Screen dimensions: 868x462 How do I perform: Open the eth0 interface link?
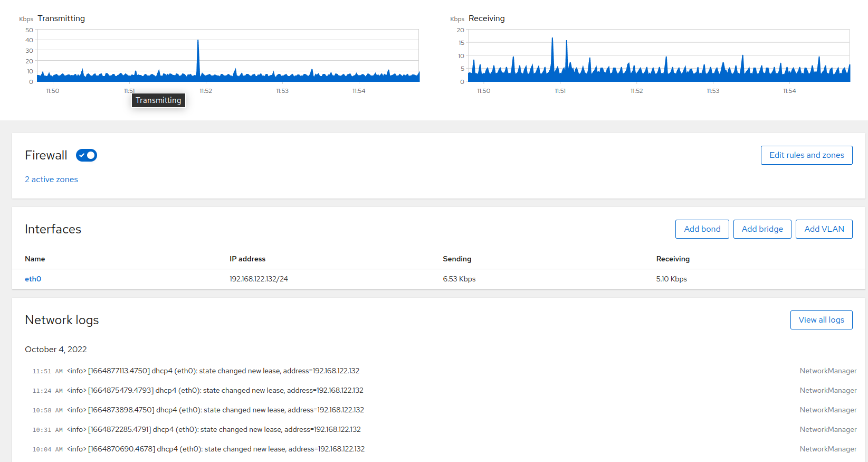coord(33,279)
